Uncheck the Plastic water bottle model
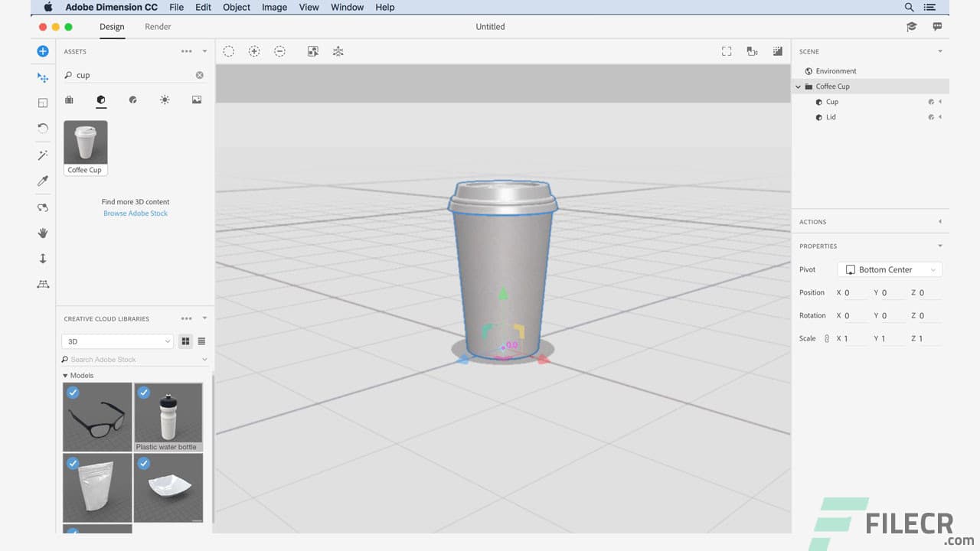 pos(144,393)
